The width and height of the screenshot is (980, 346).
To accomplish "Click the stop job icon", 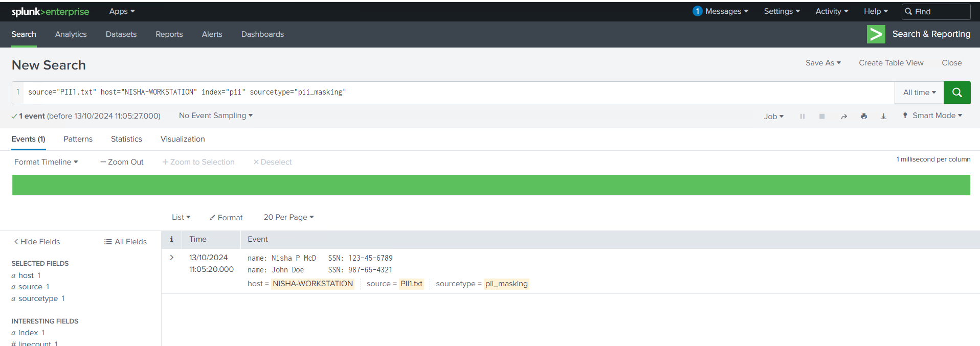I will point(822,117).
